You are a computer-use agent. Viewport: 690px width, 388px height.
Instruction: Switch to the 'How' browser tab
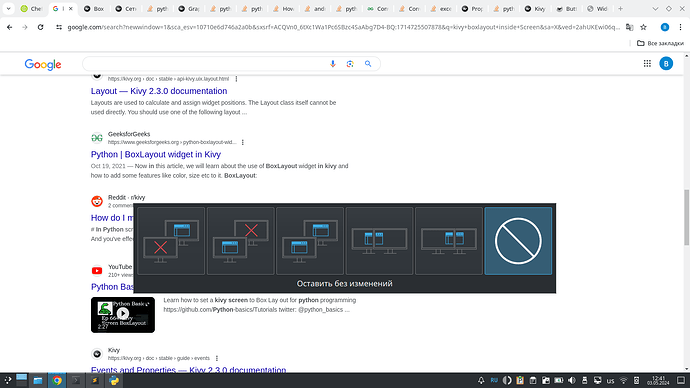tap(283, 9)
